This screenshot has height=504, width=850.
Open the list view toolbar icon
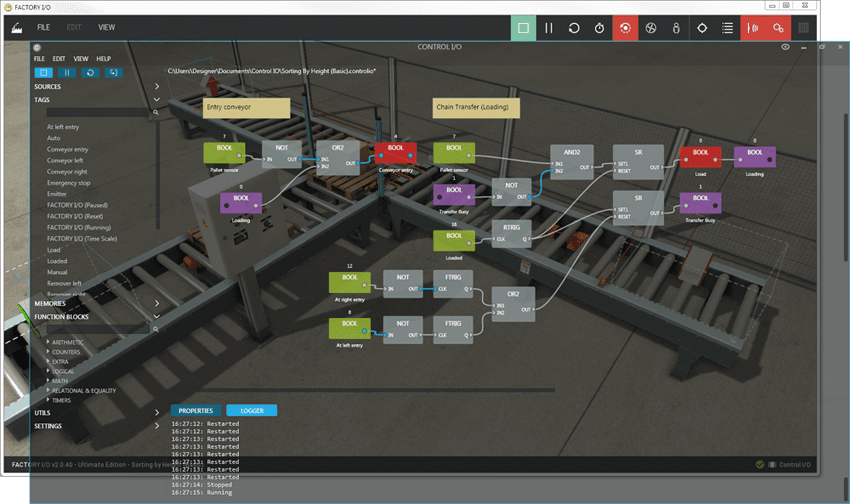click(727, 28)
